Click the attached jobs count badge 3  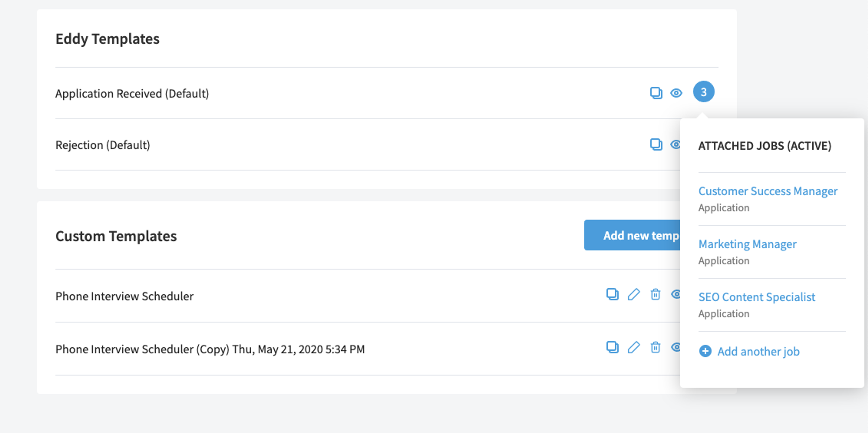point(704,92)
